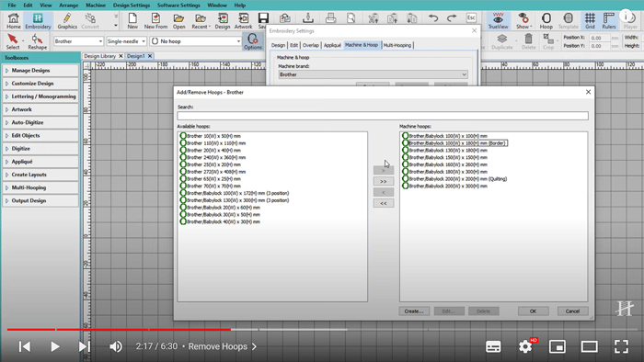
Task: Switch to the Multi-Hooping tab
Action: 397,45
